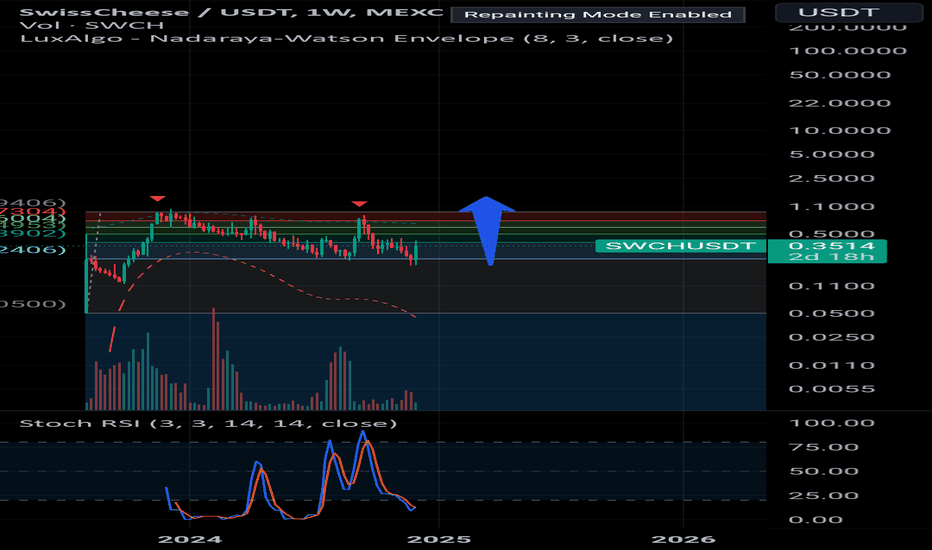
Task: Click the 100.00 Stoch RSI axis label
Action: pos(832,423)
